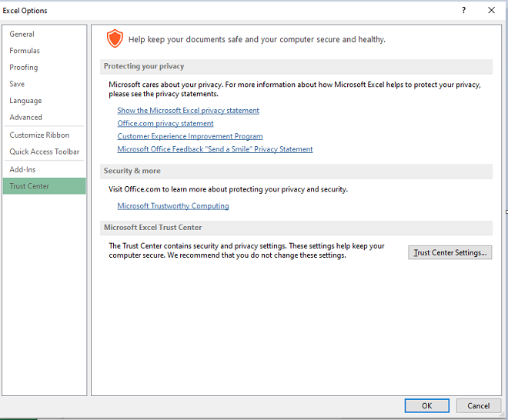Click the orange shield icon
Viewport: 508px width, 420px height.
(x=115, y=38)
